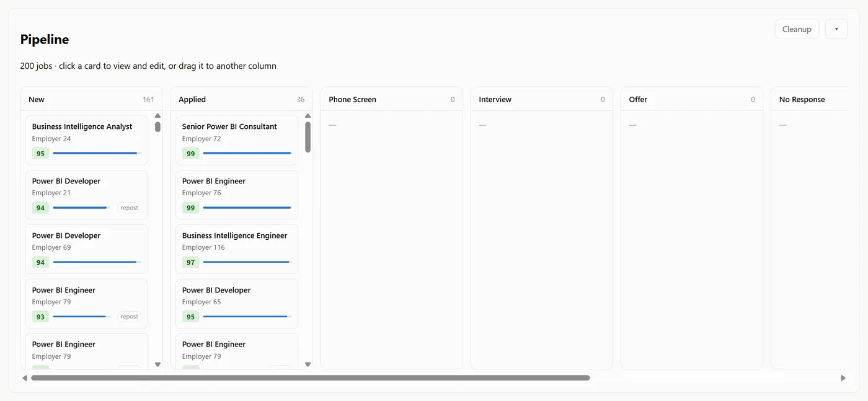Open the Power BI Engineer card scored 93

[x=87, y=304]
